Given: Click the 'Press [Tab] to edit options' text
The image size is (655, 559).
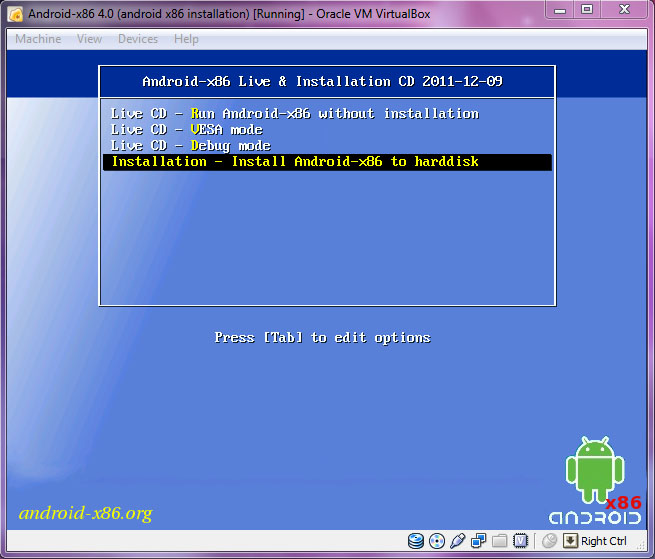Looking at the screenshot, I should coord(322,338).
